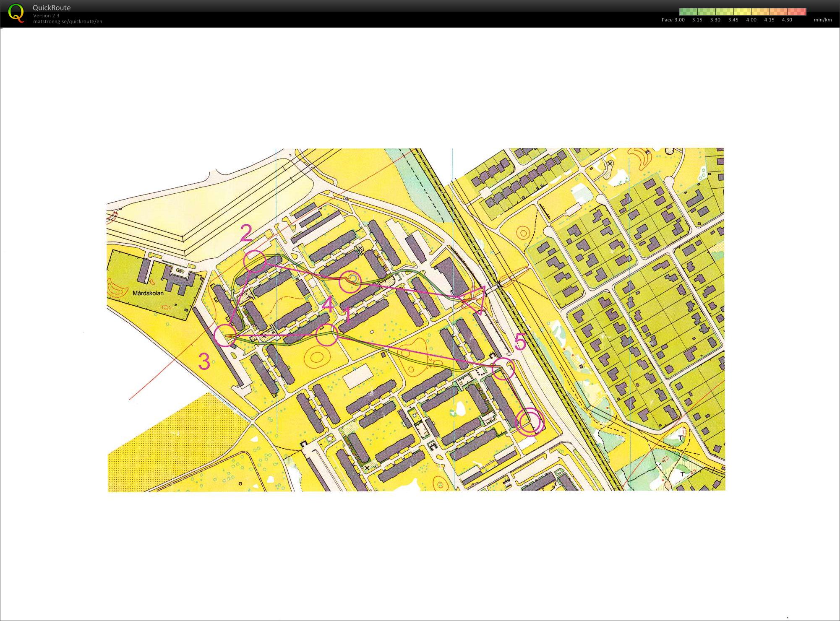Click the min/km unit label
Screen dimensions: 840x621
[823, 20]
